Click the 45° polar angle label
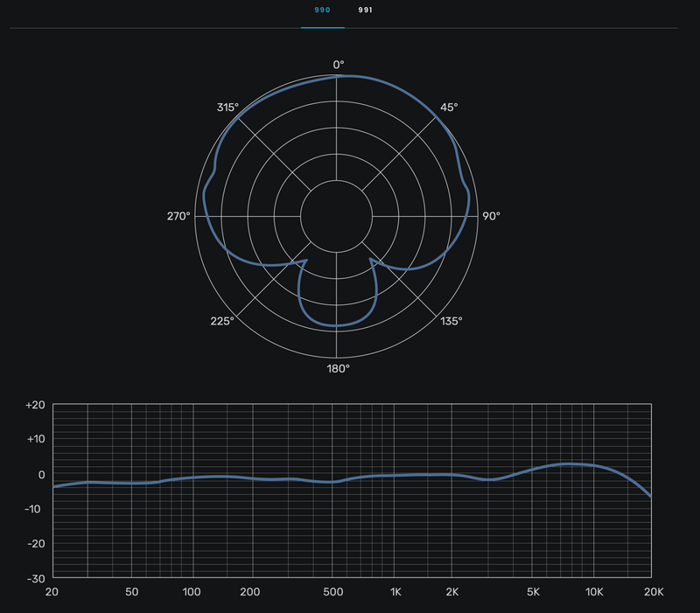Screen dimensions: 700x613 click(449, 108)
